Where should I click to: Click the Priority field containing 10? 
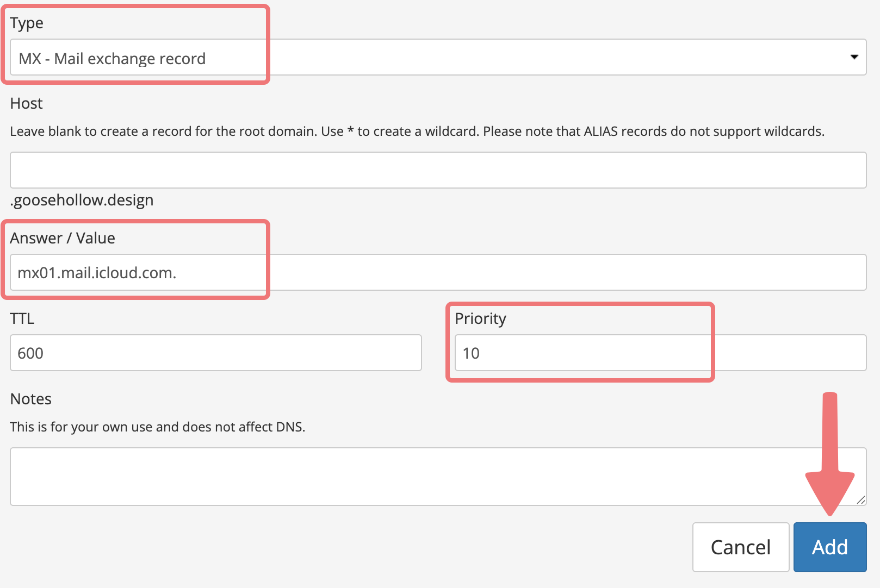click(660, 353)
